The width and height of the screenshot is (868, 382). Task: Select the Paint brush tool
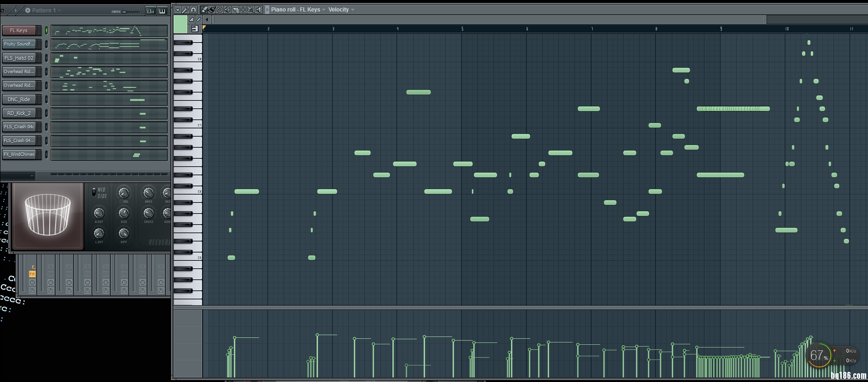coord(212,10)
